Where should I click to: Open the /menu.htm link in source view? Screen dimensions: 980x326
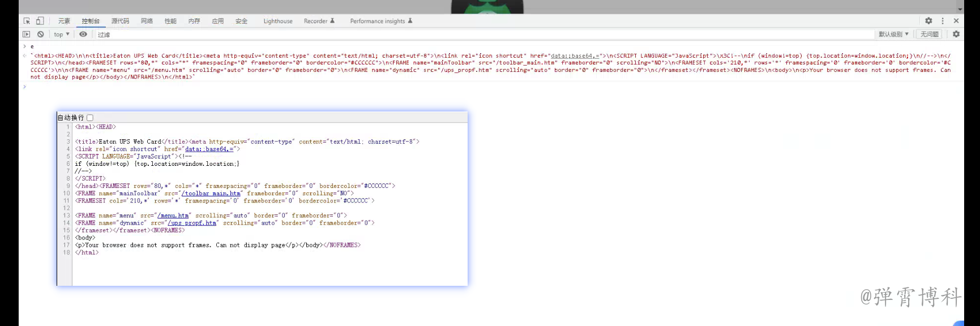pos(173,215)
